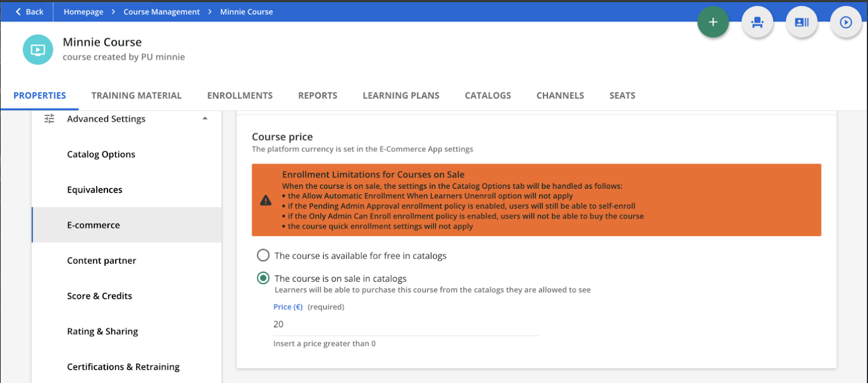Screen dimensions: 868x383
Task: Open Certifications & Retraining settings
Action: click(x=123, y=367)
